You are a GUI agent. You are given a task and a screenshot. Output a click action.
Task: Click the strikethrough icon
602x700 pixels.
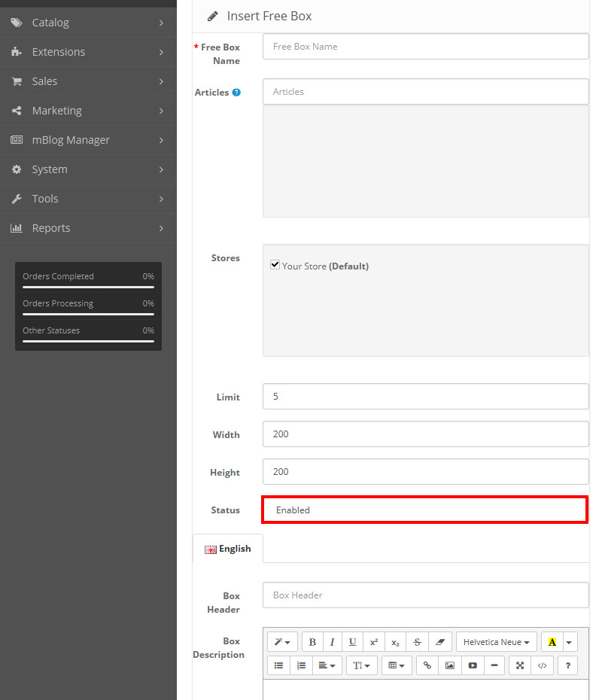pyautogui.click(x=417, y=642)
